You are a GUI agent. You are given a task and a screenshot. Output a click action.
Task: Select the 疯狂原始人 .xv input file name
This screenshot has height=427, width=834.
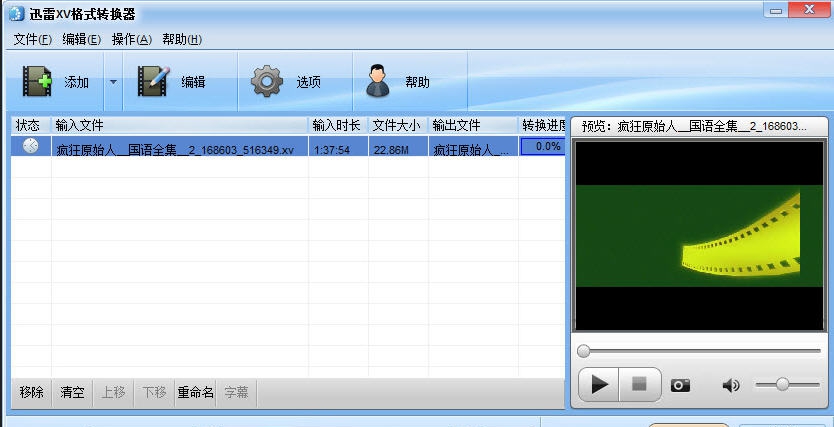click(175, 150)
